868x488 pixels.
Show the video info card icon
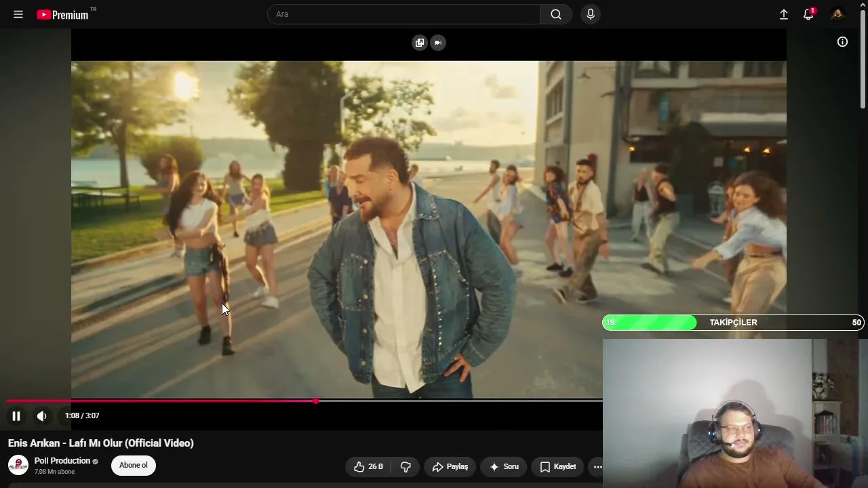842,42
